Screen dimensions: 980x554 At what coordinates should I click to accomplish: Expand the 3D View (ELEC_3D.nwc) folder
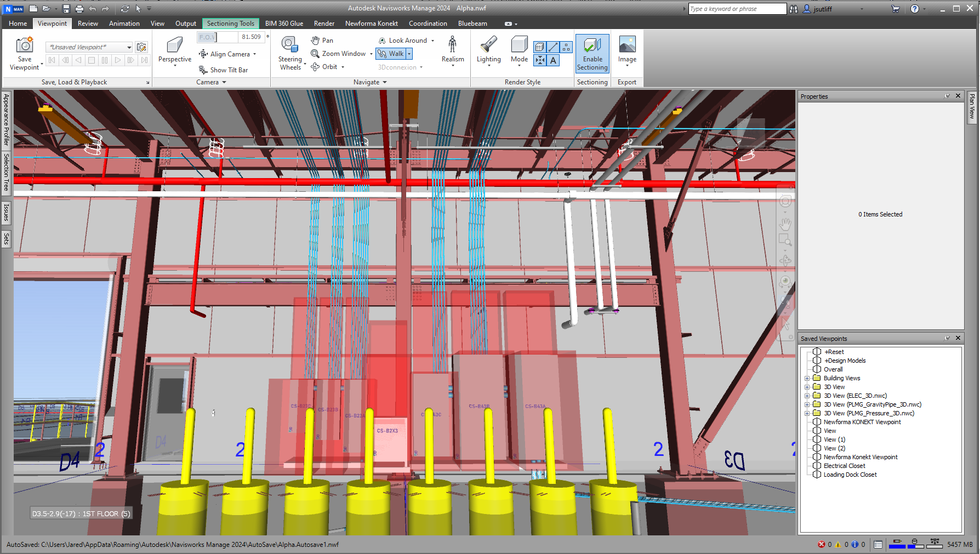(x=807, y=396)
